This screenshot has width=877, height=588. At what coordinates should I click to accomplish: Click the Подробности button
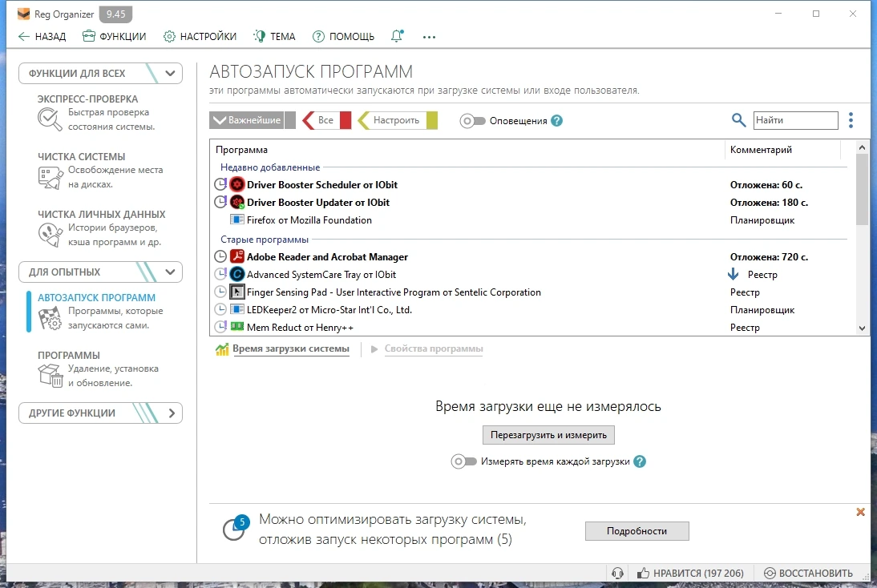coord(637,531)
